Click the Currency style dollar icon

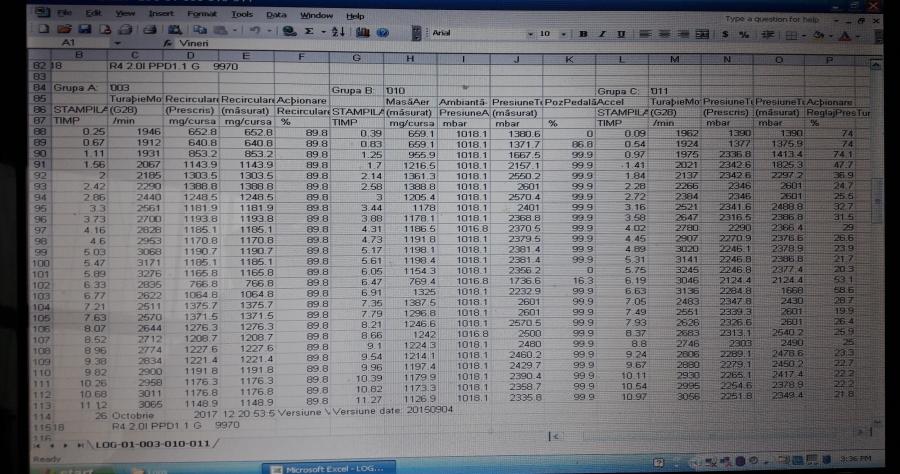click(722, 33)
